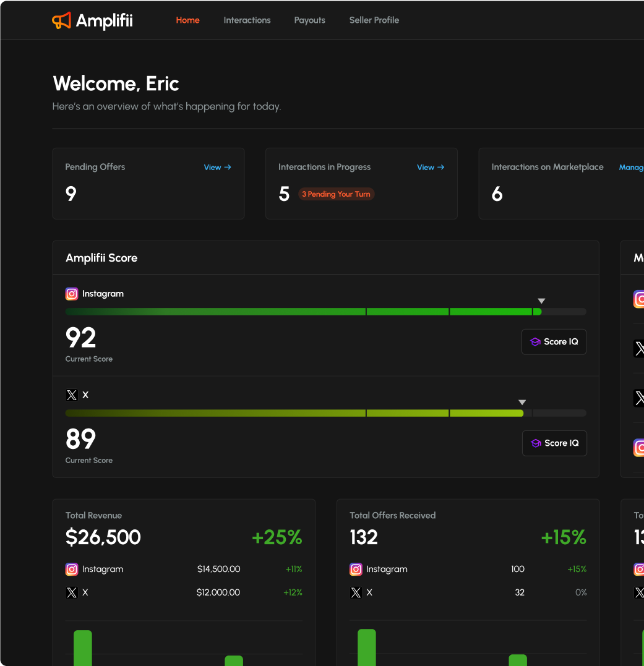Click graduation cap icon in Instagram Score IQ

(535, 342)
